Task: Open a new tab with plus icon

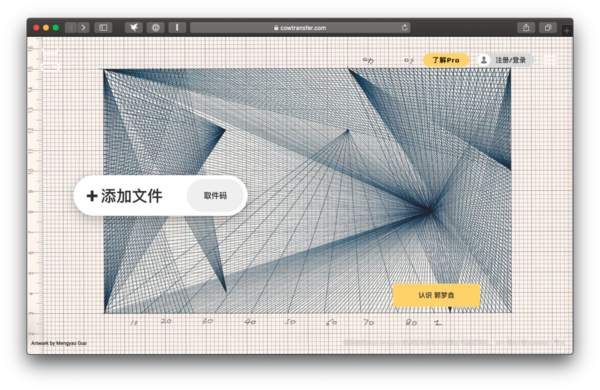Action: [567, 30]
